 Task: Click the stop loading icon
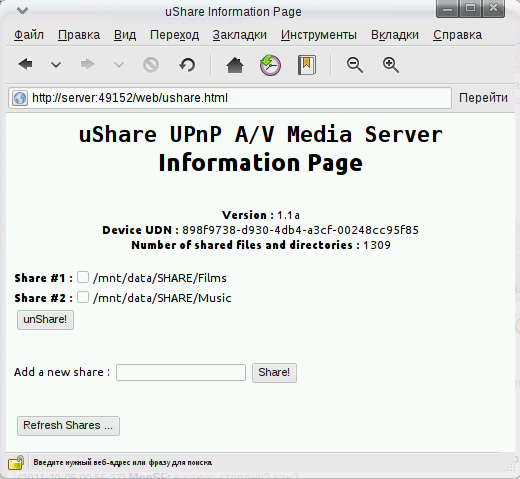[x=151, y=65]
